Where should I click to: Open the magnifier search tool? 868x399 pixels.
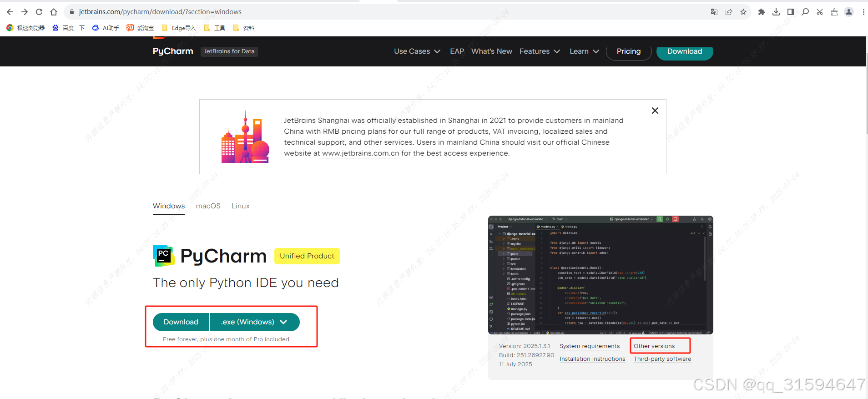click(x=805, y=12)
